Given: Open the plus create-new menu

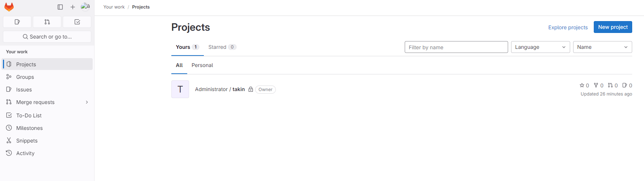Looking at the screenshot, I should 73,7.
